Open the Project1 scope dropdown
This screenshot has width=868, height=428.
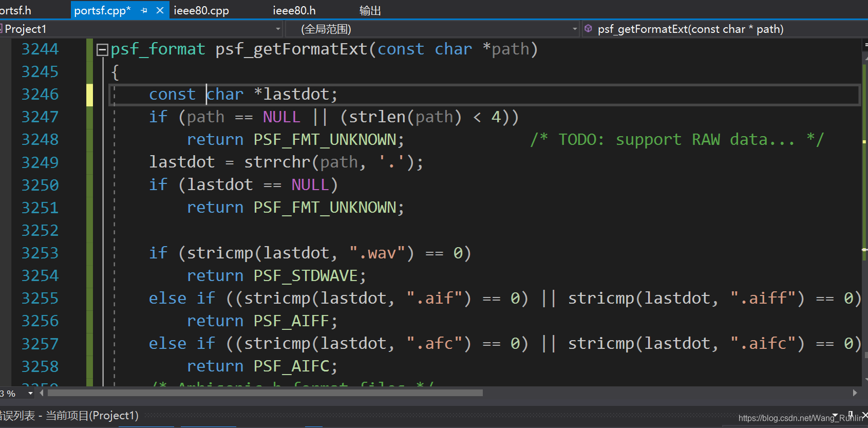coord(278,29)
